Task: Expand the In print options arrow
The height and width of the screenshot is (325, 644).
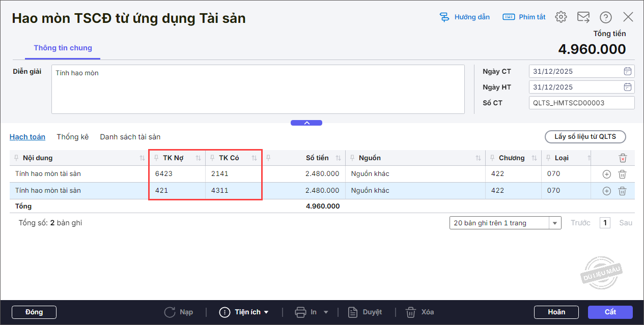Action: click(326, 312)
